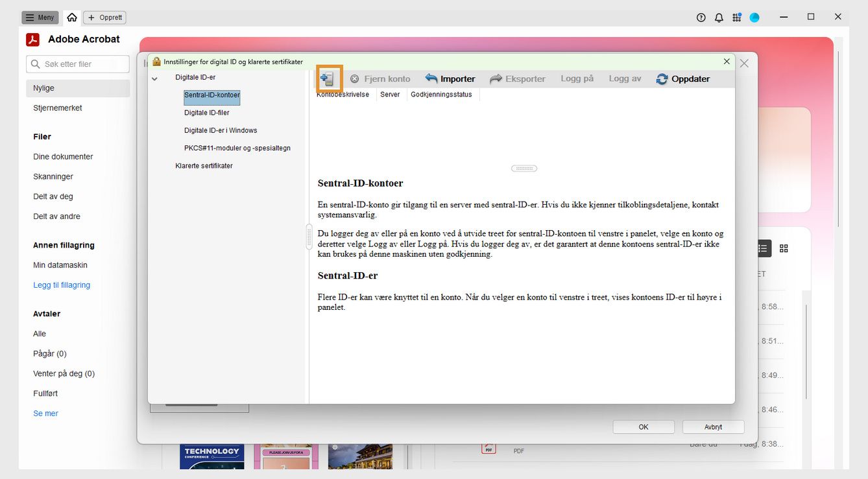Cancel with the Avbryt button
This screenshot has width=868, height=479.
pyautogui.click(x=714, y=427)
